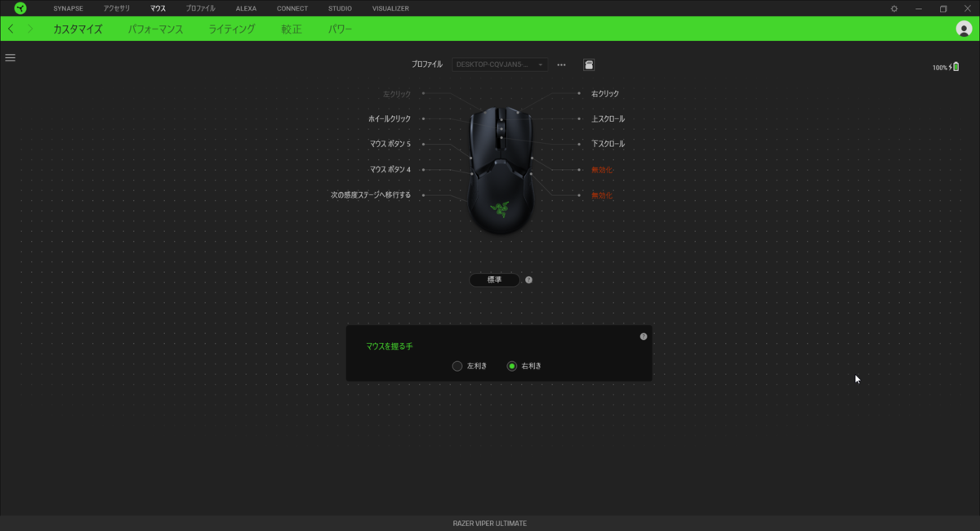This screenshot has height=531, width=980.
Task: Click help icon beside 標準 button
Action: coord(528,279)
